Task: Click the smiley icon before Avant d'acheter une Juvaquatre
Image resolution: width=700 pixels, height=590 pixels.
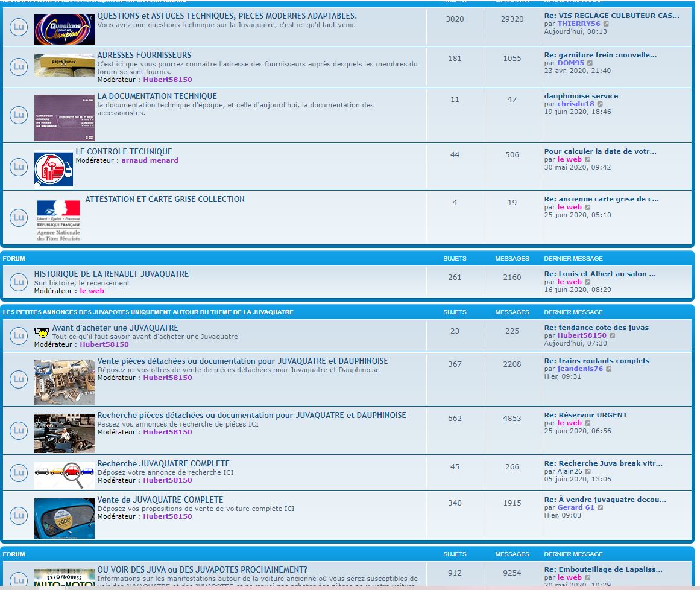Action: 42,331
